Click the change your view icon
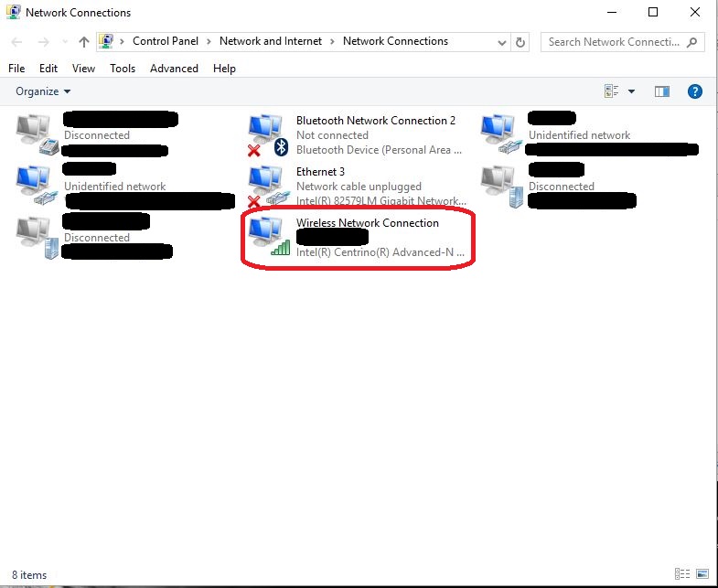 (611, 91)
